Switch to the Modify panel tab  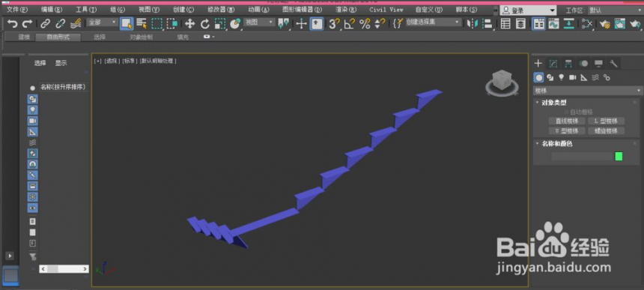553,63
